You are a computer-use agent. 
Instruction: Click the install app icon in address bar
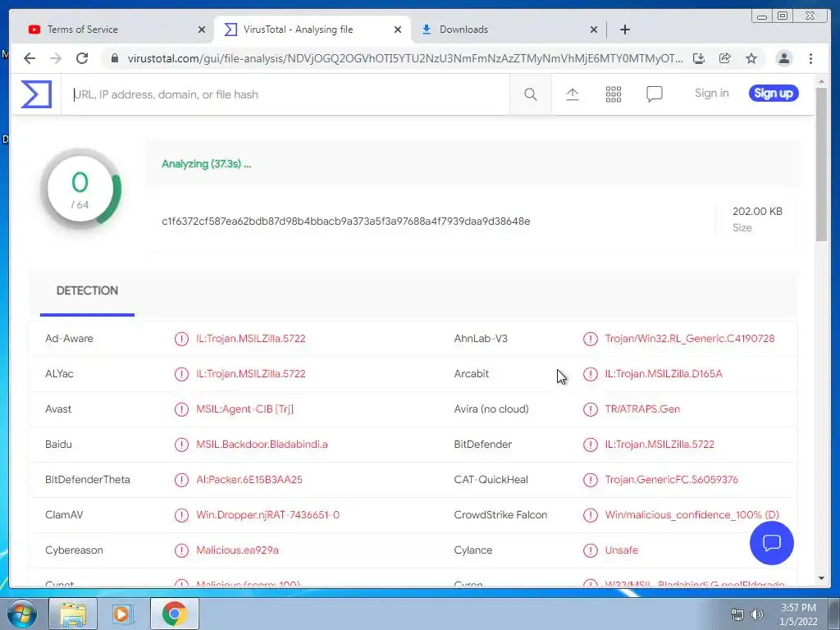[699, 58]
